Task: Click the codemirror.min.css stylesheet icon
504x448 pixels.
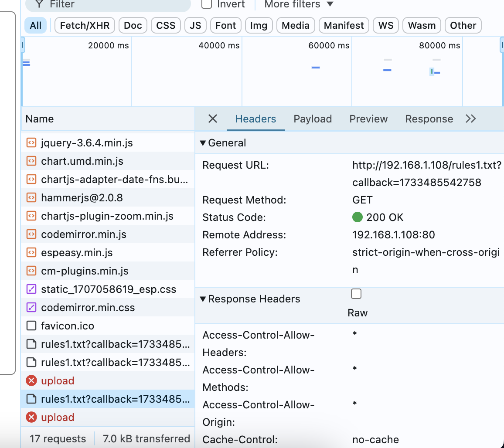Action: (31, 308)
